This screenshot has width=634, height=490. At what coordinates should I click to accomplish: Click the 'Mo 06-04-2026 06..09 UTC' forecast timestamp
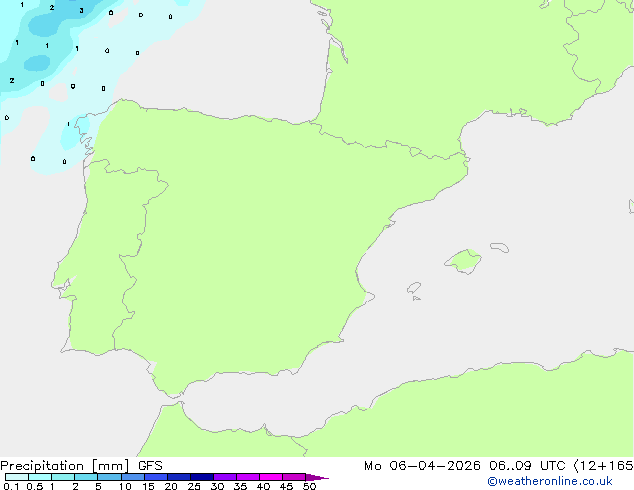[464, 466]
